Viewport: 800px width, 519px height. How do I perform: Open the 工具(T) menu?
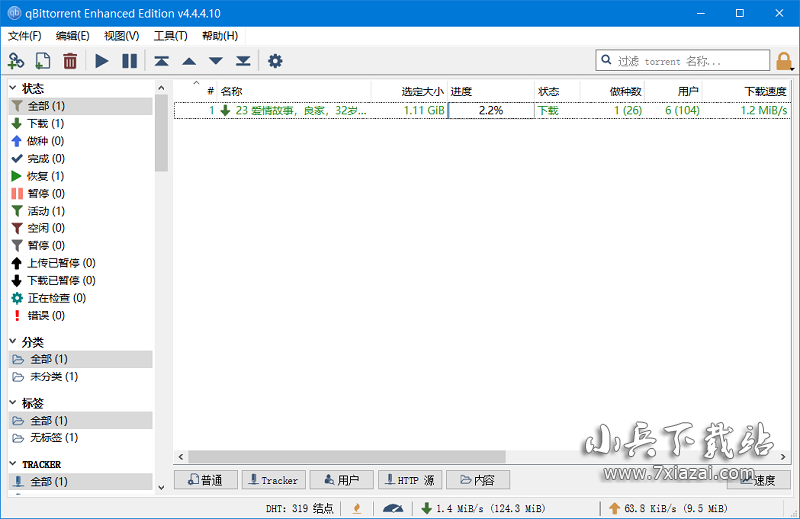coord(170,35)
